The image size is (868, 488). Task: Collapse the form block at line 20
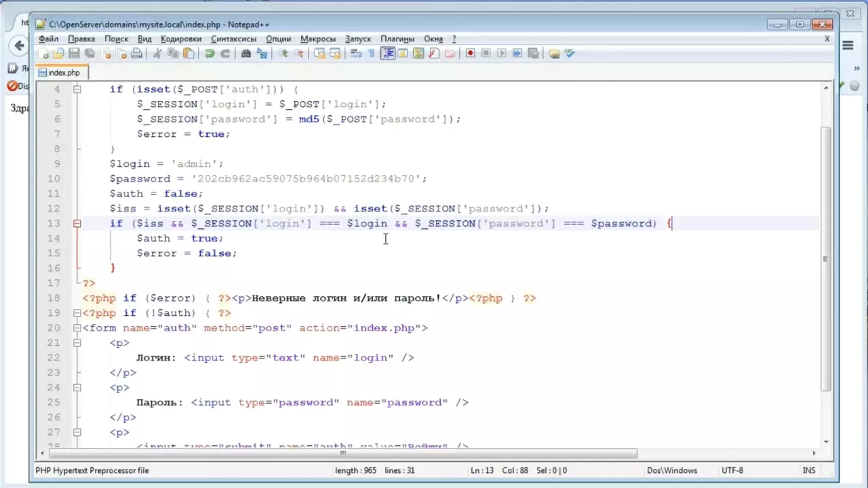[77, 327]
